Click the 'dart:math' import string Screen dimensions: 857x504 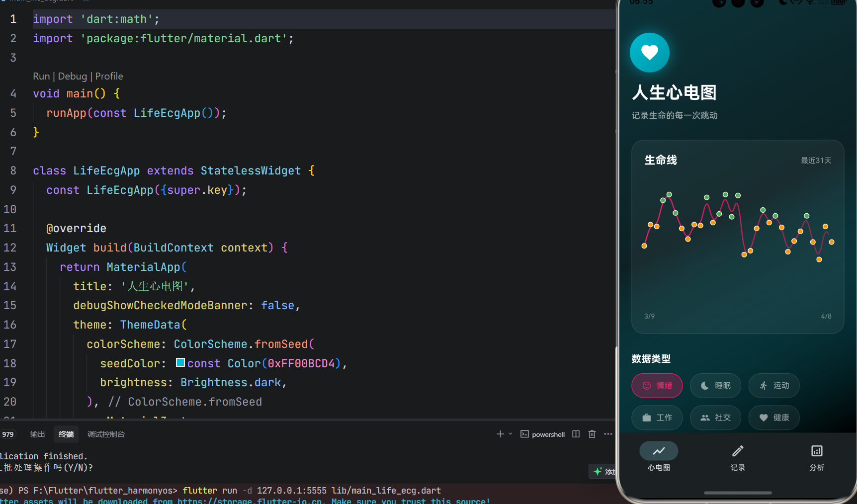117,19
